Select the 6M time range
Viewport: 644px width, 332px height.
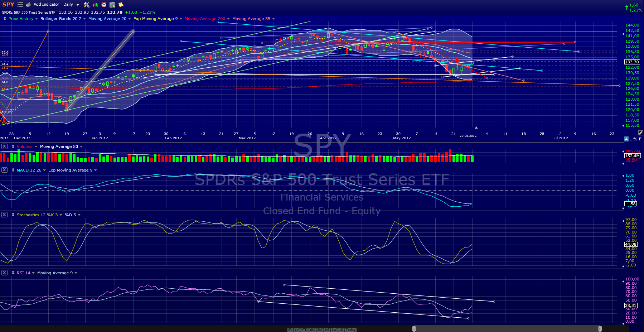(312, 329)
